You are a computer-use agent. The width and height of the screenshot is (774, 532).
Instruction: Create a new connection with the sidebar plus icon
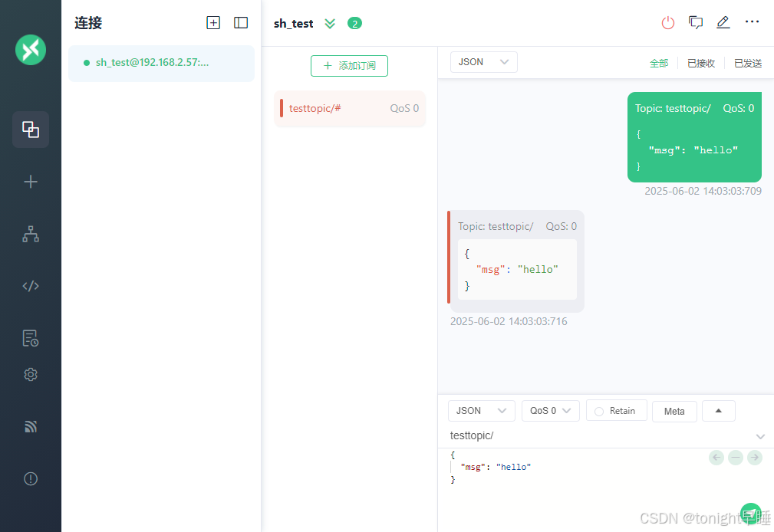click(30, 182)
